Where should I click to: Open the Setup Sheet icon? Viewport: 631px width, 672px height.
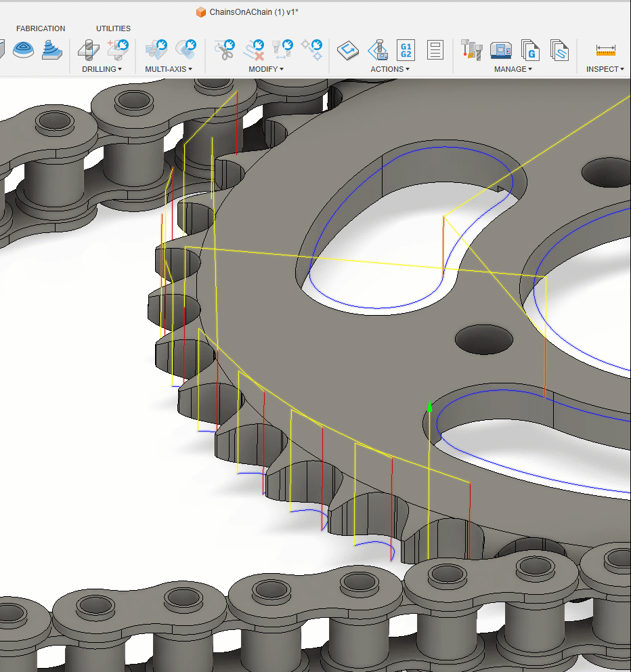435,49
